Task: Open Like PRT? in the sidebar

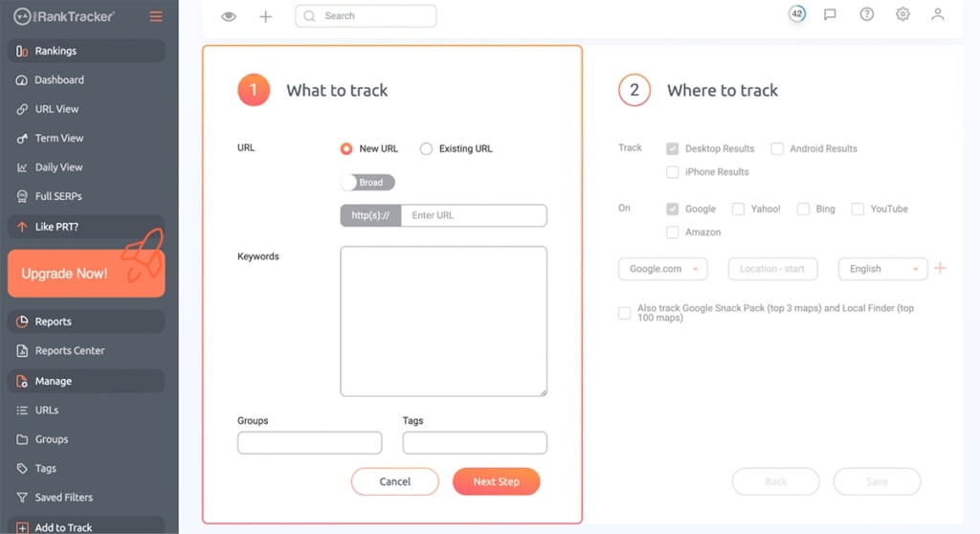Action: click(x=86, y=227)
